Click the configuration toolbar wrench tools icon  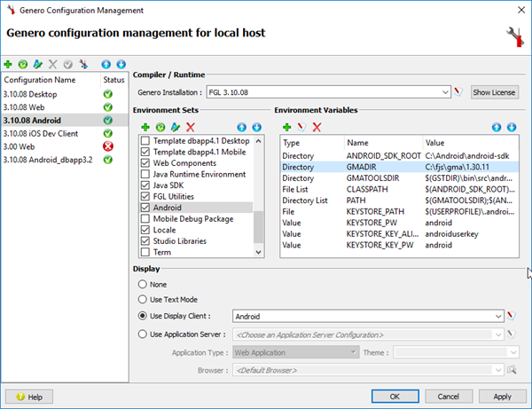pos(83,64)
